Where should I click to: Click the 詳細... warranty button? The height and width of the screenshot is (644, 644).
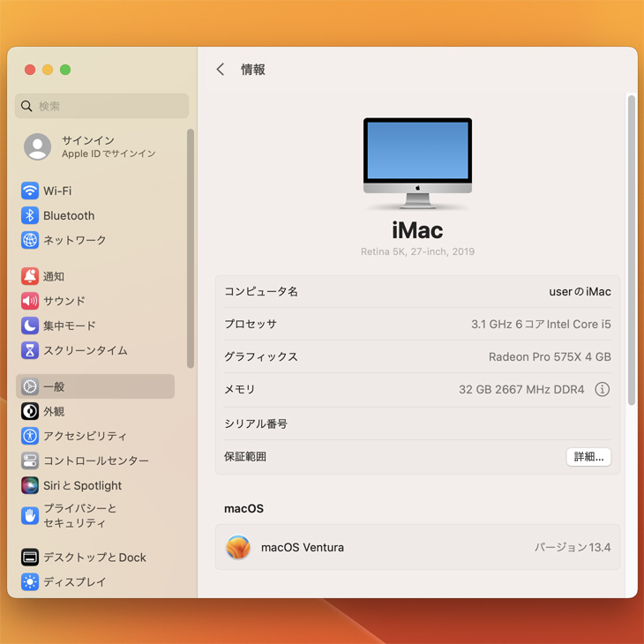coord(588,457)
